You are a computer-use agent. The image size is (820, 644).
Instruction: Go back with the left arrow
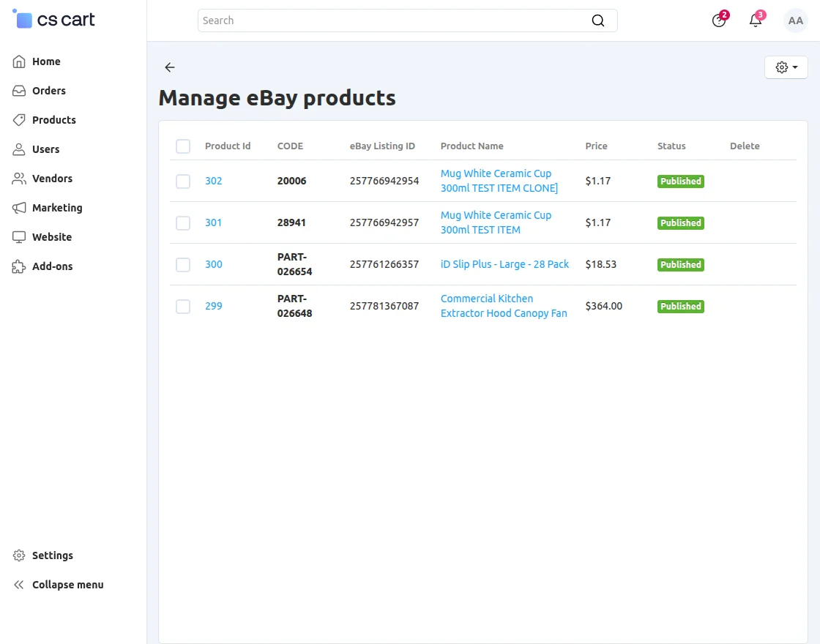(x=169, y=67)
